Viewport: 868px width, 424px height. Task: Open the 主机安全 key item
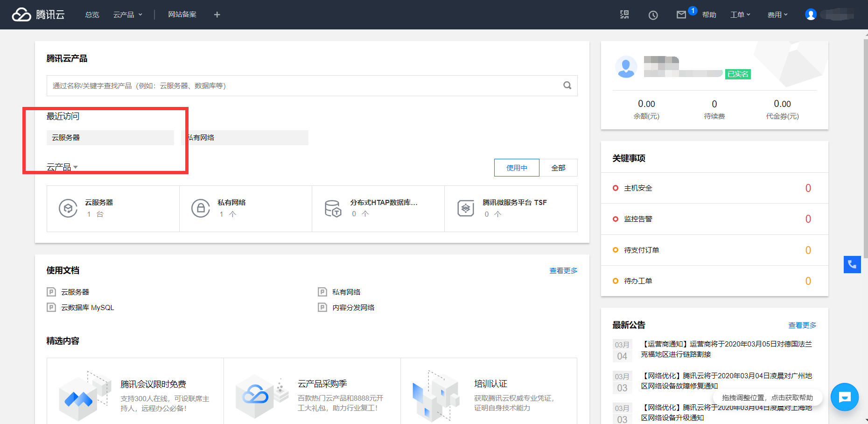coord(714,188)
